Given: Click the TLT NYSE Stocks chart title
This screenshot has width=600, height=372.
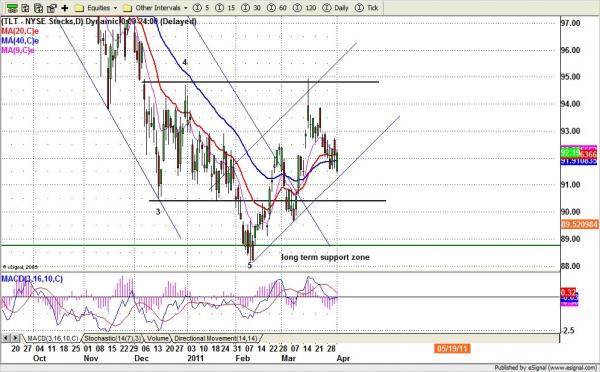Looking at the screenshot, I should click(99, 21).
